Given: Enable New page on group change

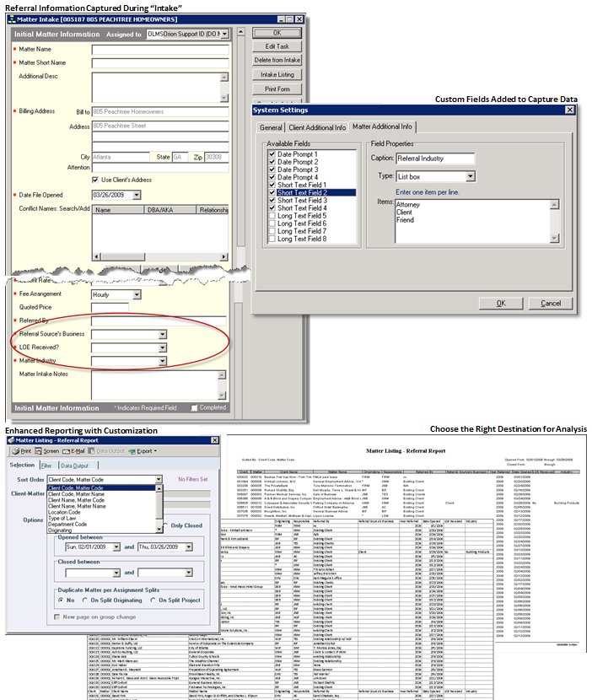Looking at the screenshot, I should pos(57,617).
